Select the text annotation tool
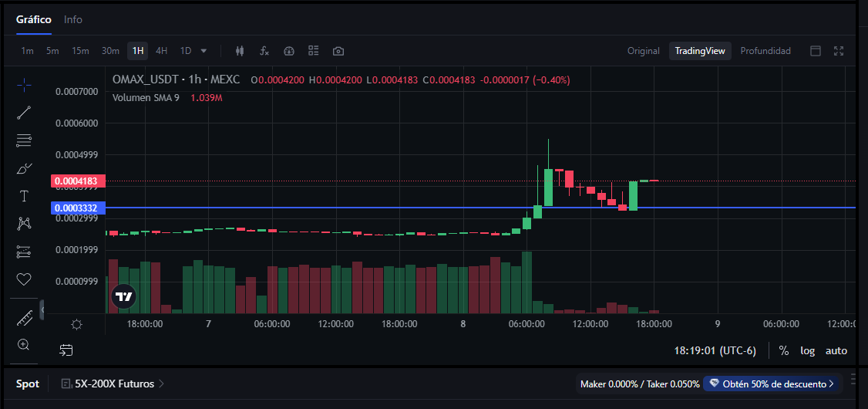This screenshot has width=868, height=409. pos(24,196)
